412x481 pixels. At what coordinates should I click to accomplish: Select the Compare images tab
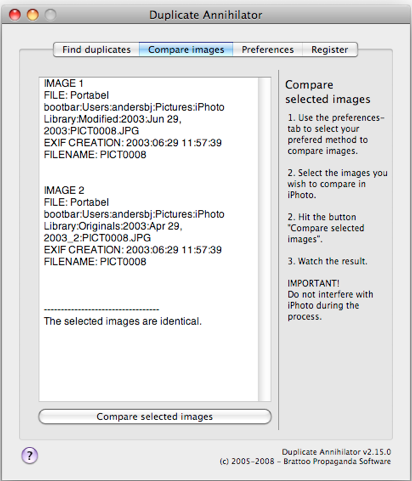click(186, 50)
